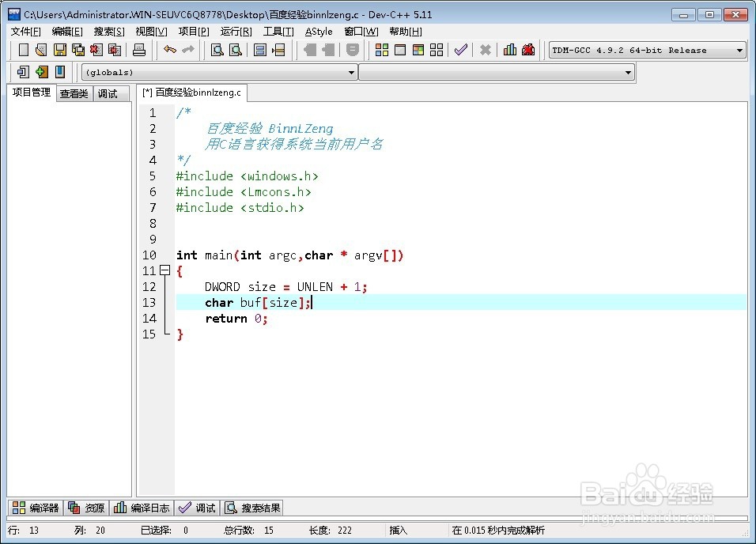This screenshot has height=544, width=756.
Task: Click the Close All files icon
Action: tap(115, 50)
